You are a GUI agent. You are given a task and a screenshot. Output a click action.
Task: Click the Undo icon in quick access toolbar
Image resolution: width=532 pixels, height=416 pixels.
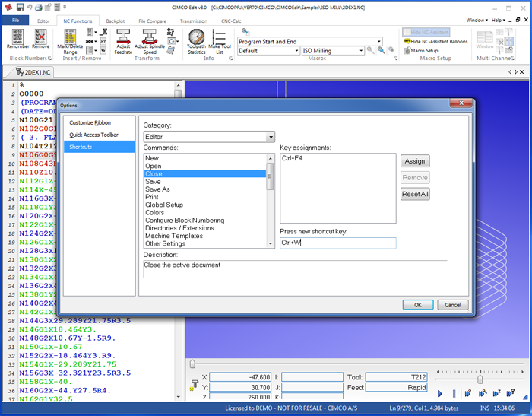(x=30, y=7)
